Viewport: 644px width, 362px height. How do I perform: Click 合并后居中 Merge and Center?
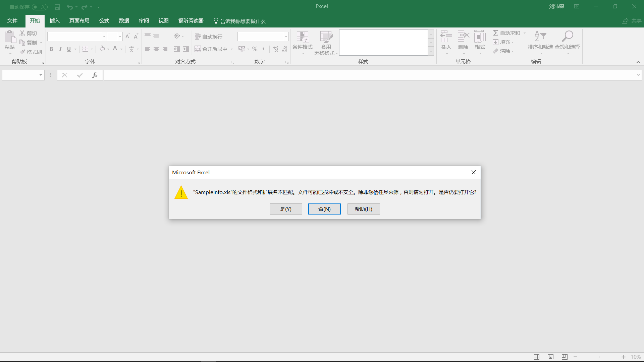click(x=211, y=49)
